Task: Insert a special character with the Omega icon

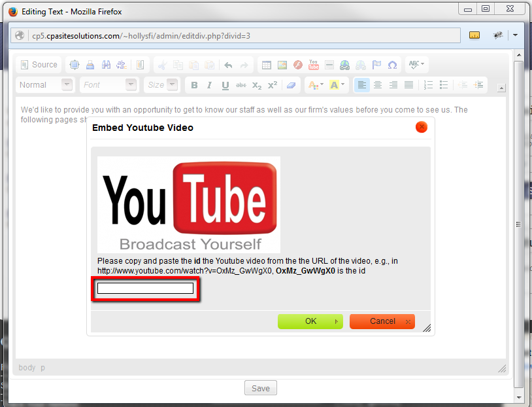Action: click(393, 65)
